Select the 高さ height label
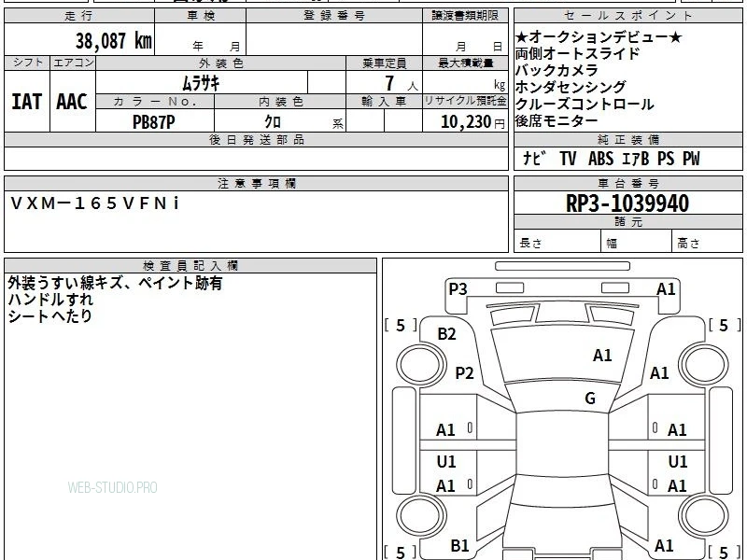Image resolution: width=747 pixels, height=560 pixels. tap(688, 244)
